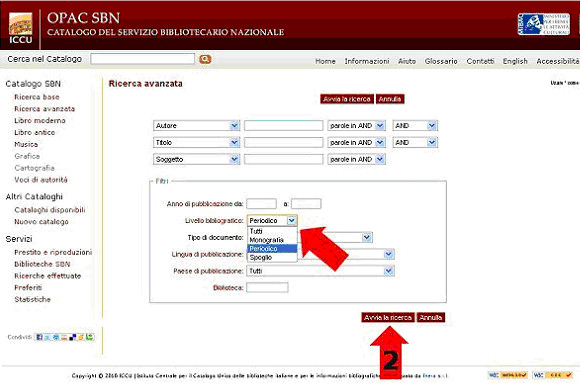Open the Autore search field dropdown
This screenshot has height=383, width=580.
tap(196, 125)
